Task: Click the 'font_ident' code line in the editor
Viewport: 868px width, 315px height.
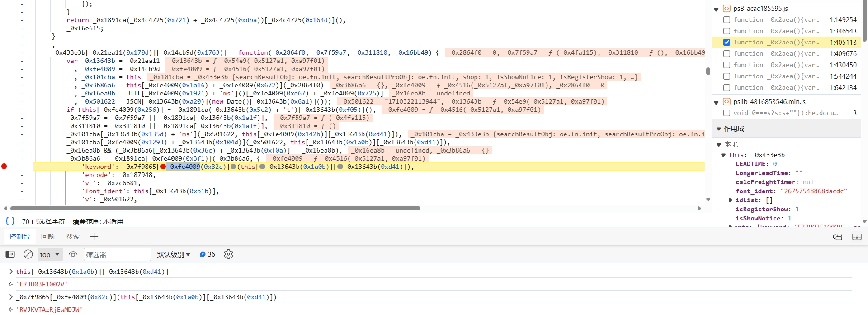Action: [x=151, y=191]
